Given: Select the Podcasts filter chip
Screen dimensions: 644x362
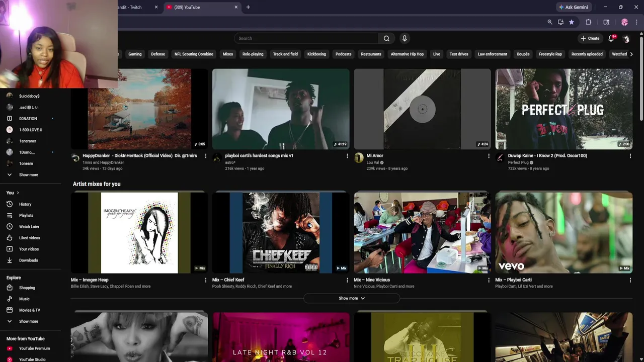Looking at the screenshot, I should click(x=343, y=54).
